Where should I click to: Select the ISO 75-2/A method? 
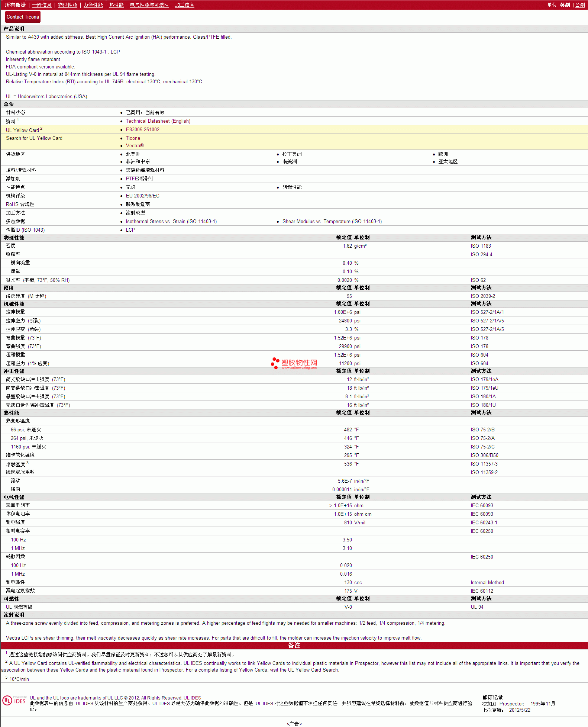[x=482, y=438]
